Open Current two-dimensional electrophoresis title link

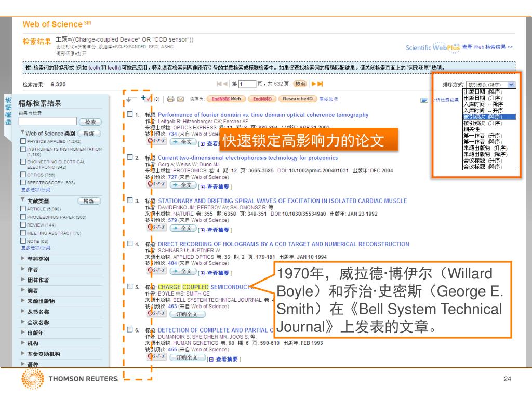[248, 158]
